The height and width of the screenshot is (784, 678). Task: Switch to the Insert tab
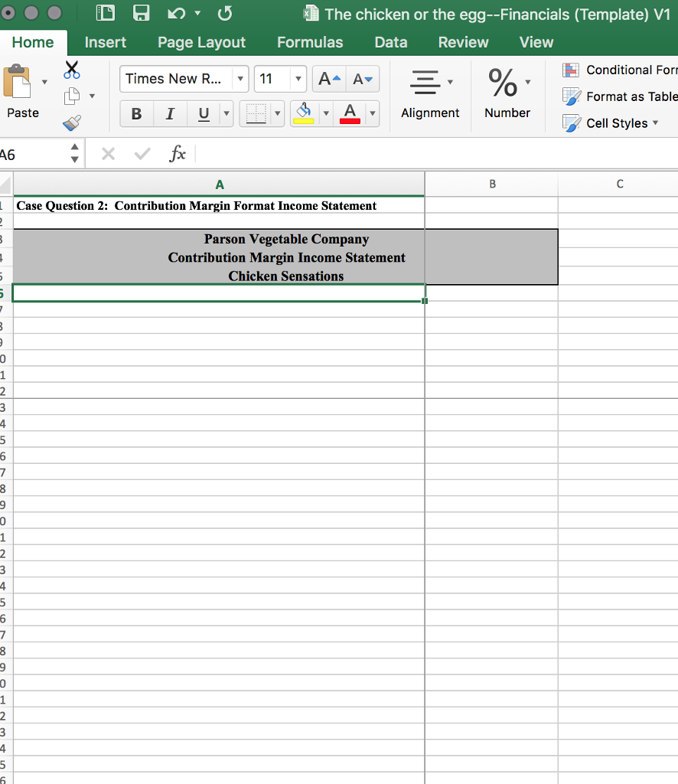[106, 43]
